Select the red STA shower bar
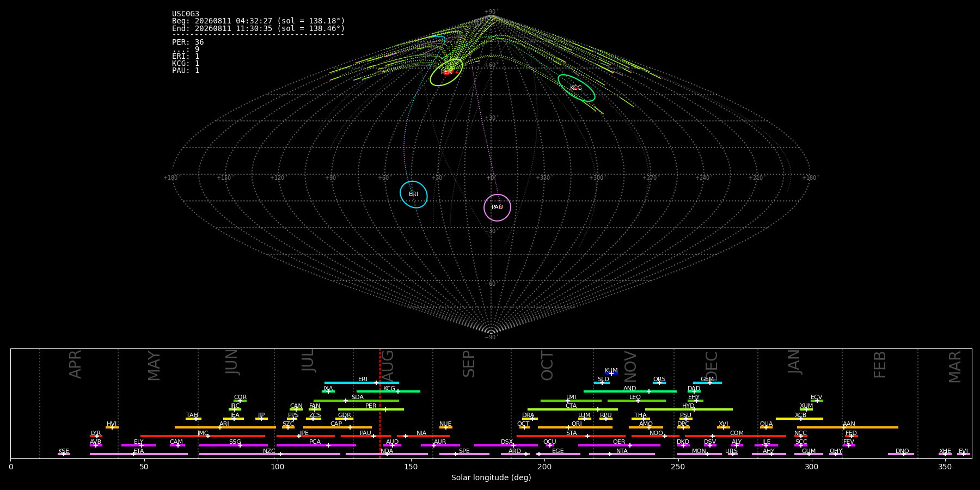This screenshot has height=490, width=980. click(x=571, y=436)
